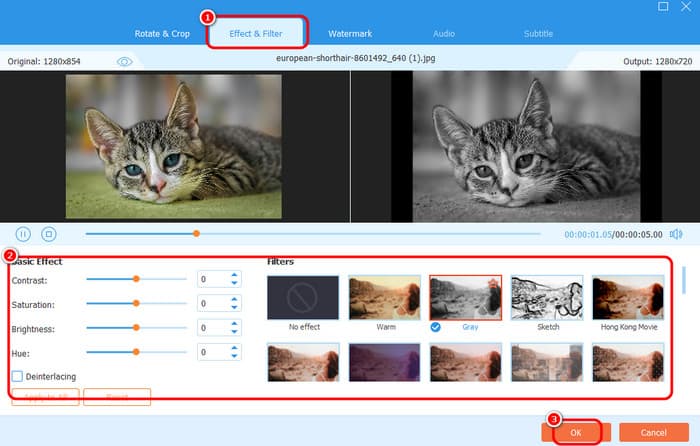
Task: Select first filter thumbnail in second row
Action: (303, 363)
